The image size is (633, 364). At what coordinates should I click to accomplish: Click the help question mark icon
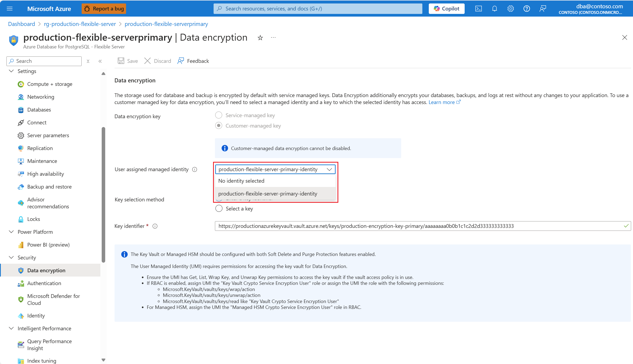(x=526, y=9)
